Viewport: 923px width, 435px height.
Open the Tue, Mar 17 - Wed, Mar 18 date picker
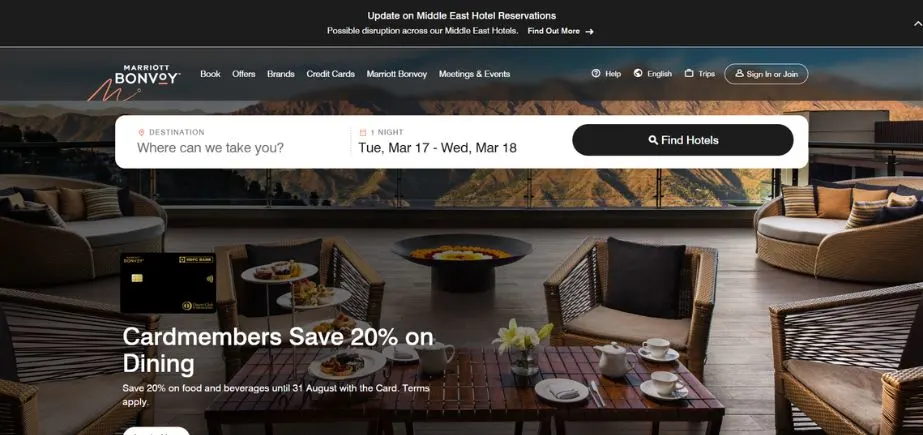(x=437, y=148)
